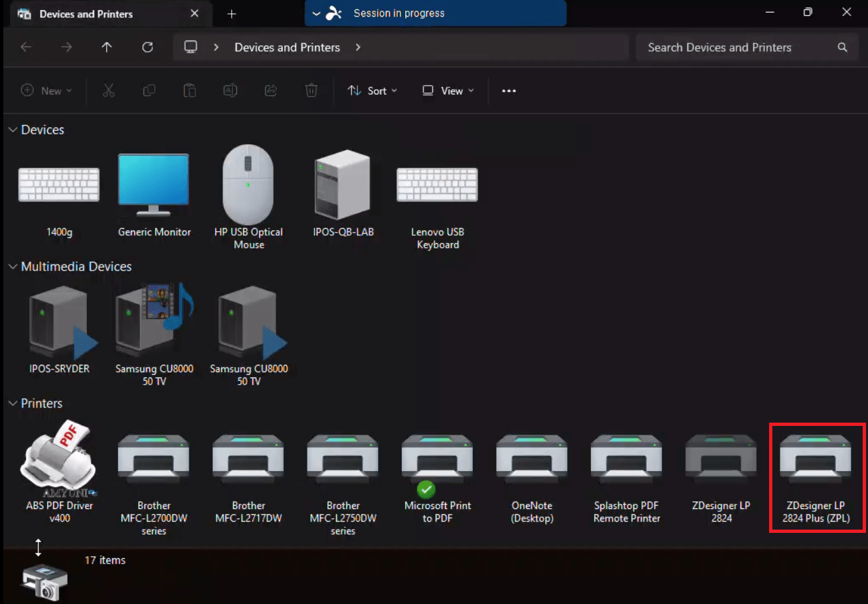Open the IPOS-QB-LAB device
The width and height of the screenshot is (868, 604).
point(343,185)
